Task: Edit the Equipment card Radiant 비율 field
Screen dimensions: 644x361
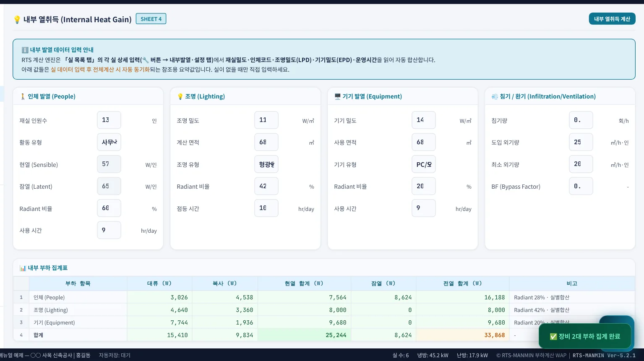Action: pyautogui.click(x=424, y=186)
